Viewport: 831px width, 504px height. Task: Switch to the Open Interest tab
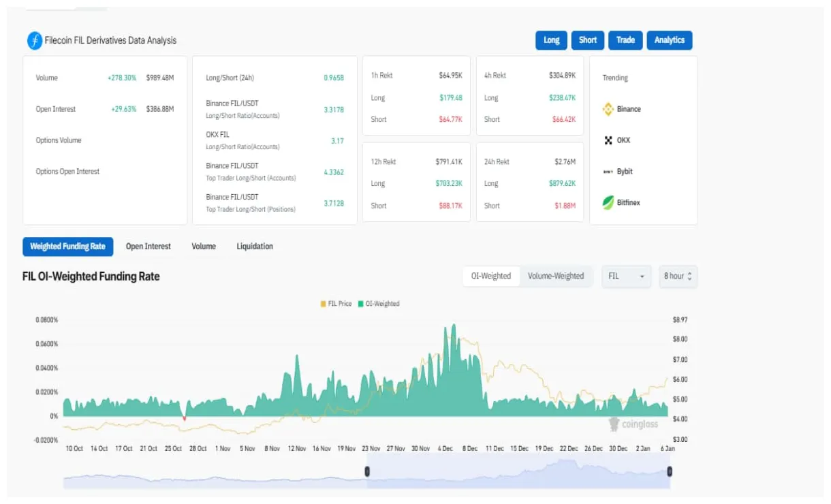pyautogui.click(x=148, y=247)
